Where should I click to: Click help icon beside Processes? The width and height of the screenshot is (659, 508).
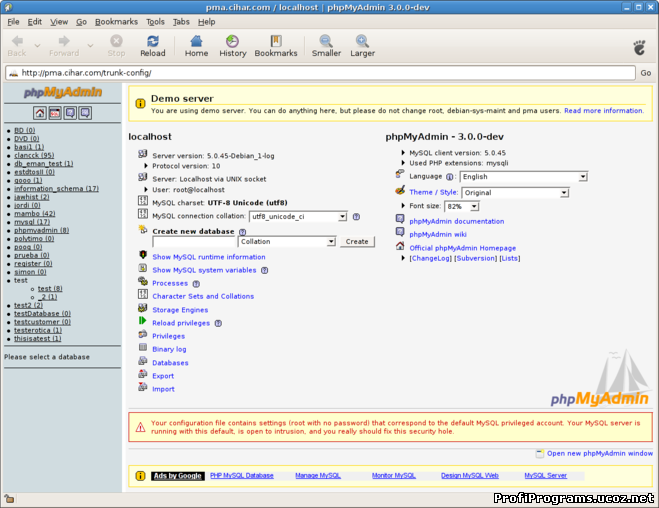[196, 284]
